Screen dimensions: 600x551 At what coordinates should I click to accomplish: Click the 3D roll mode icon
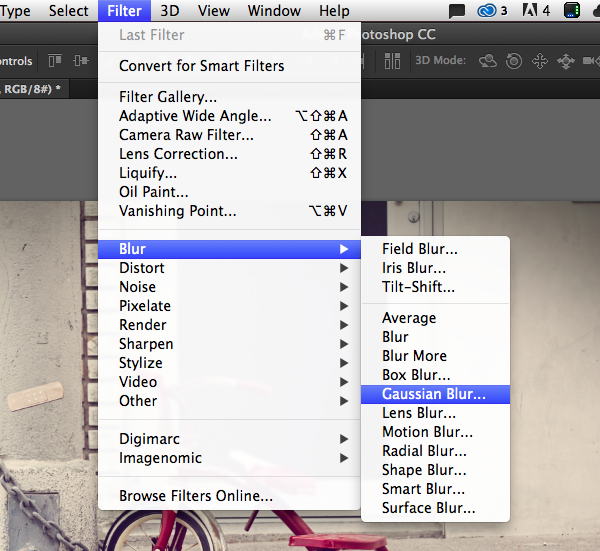pos(514,61)
